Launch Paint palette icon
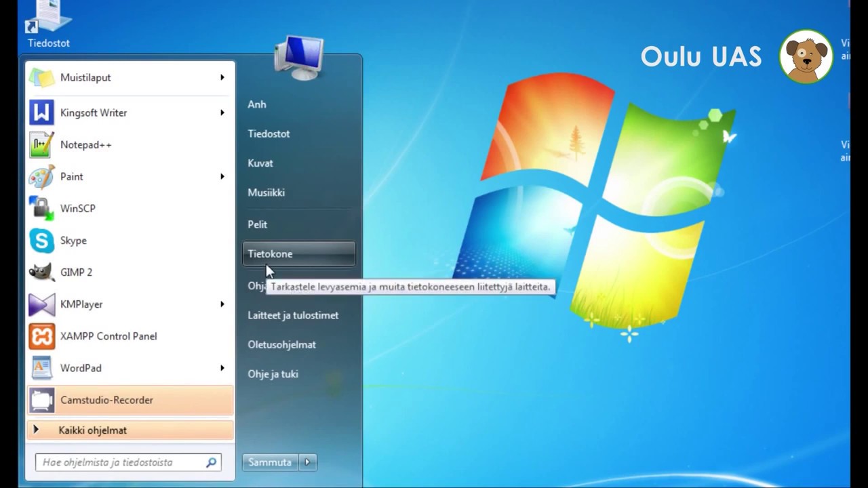Screen dimensions: 868x488 (x=41, y=176)
